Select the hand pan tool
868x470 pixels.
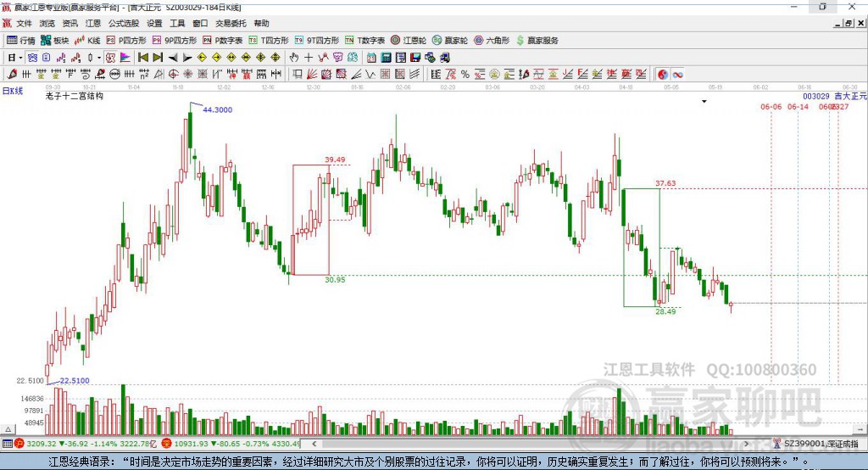[294, 58]
